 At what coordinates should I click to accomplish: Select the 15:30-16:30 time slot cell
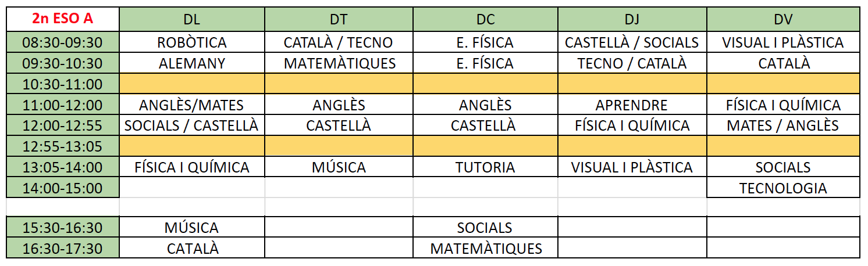pyautogui.click(x=63, y=228)
